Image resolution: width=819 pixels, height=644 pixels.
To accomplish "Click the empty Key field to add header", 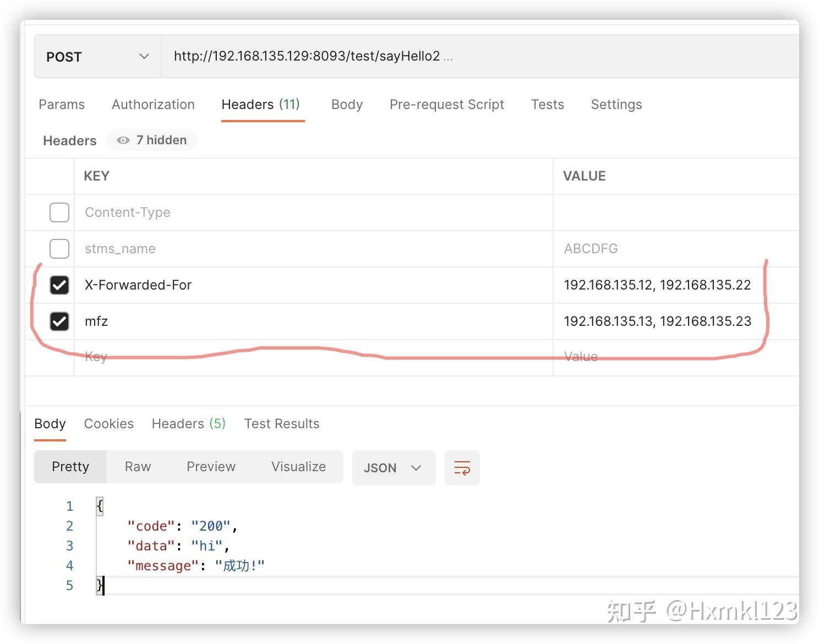I will click(x=165, y=356).
